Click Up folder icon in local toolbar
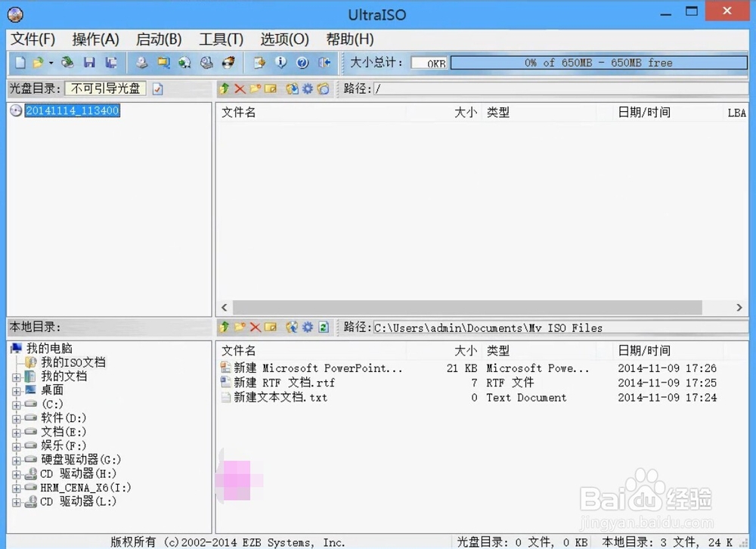 click(x=225, y=327)
